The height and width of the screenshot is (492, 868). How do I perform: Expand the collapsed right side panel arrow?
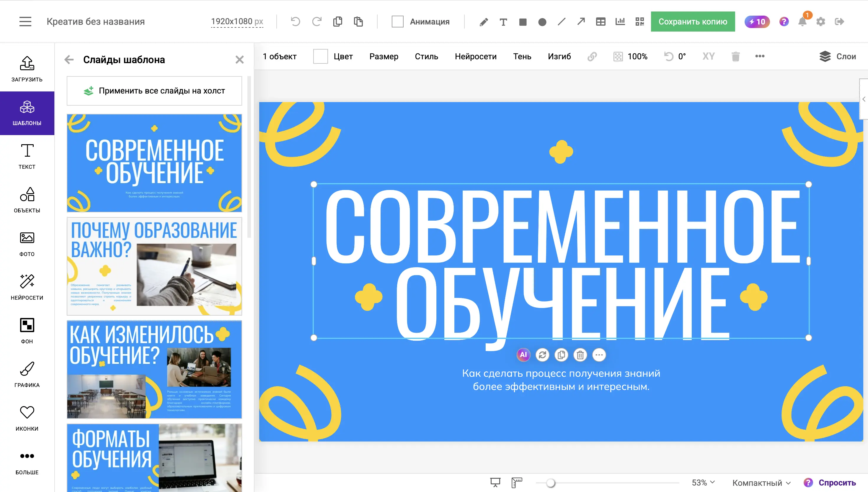pyautogui.click(x=864, y=99)
